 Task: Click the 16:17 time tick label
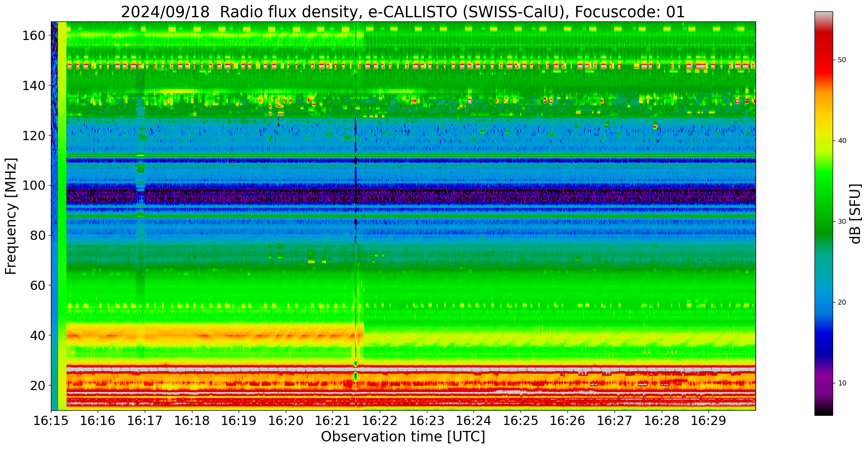tap(145, 420)
